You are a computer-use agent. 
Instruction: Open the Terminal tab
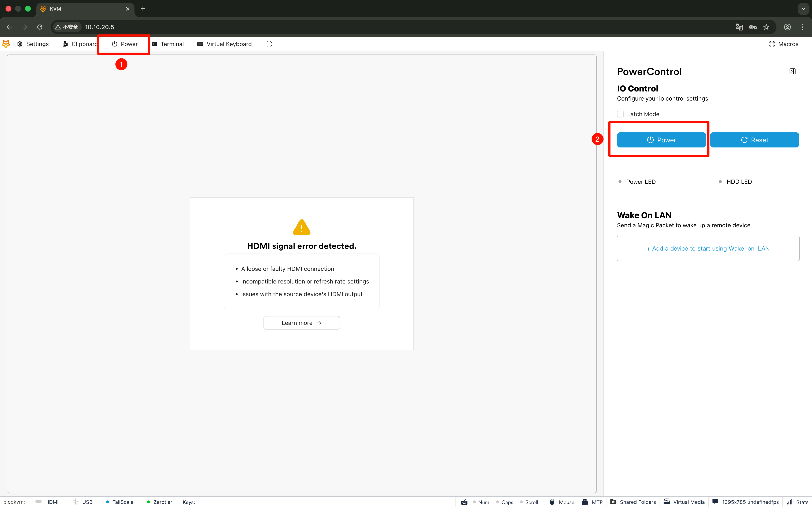pos(168,44)
